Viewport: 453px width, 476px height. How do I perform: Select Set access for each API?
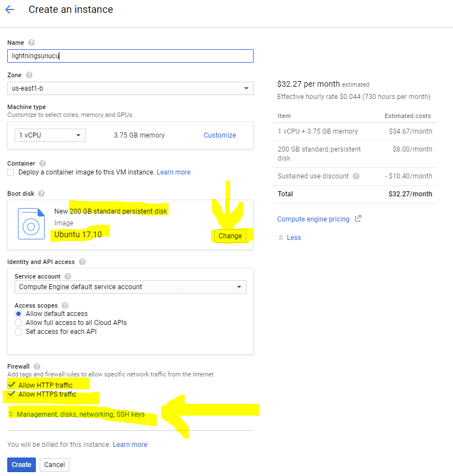pyautogui.click(x=17, y=331)
